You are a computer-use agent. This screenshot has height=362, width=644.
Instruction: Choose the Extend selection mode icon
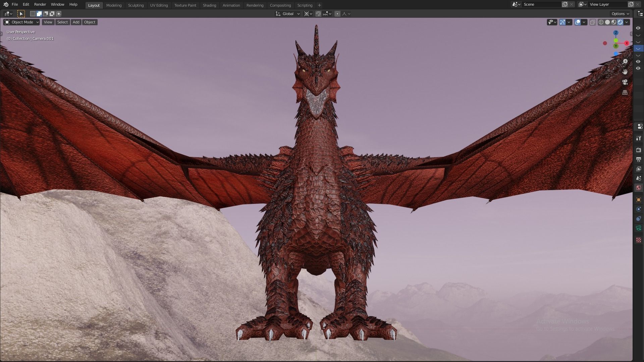39,14
